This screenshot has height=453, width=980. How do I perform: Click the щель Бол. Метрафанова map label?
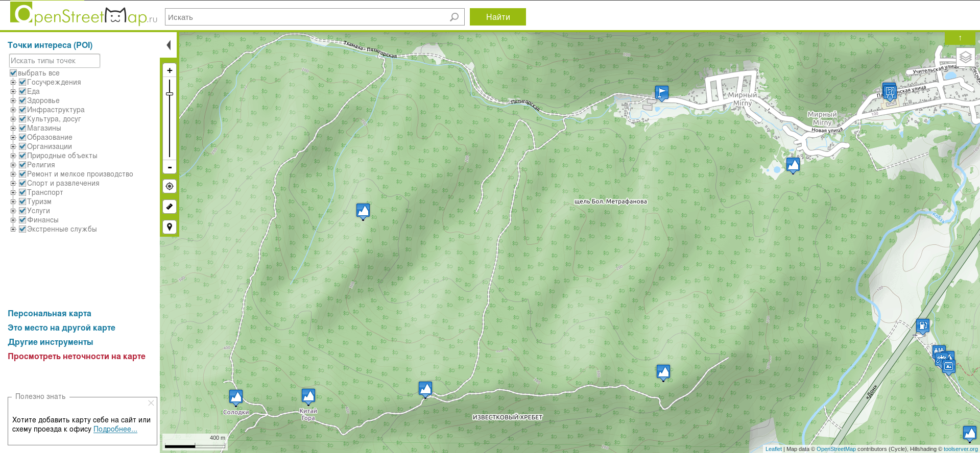pos(611,202)
